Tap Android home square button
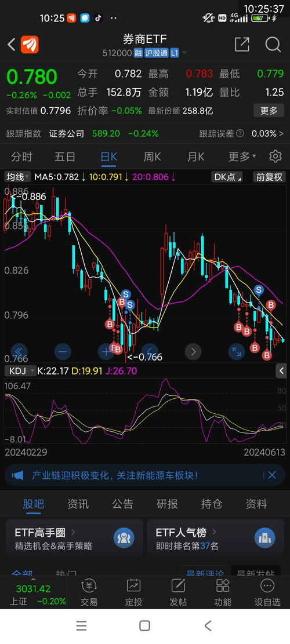The image size is (290, 644). (x=144, y=626)
